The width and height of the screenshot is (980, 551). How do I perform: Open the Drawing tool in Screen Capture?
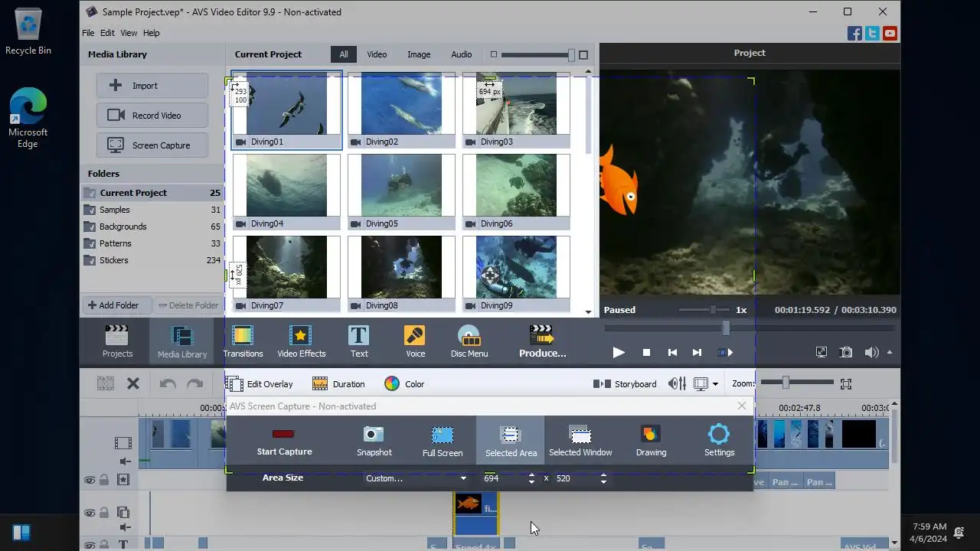pyautogui.click(x=651, y=441)
